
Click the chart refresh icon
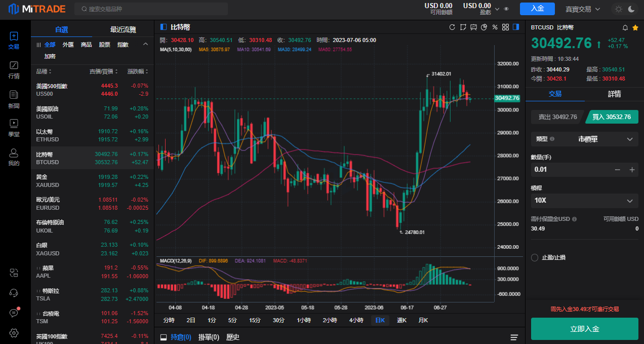pos(452,27)
